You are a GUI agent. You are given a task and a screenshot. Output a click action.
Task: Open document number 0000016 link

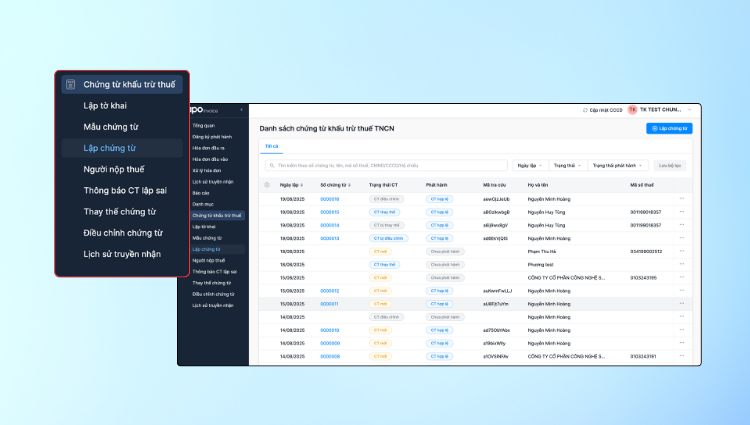(x=330, y=199)
